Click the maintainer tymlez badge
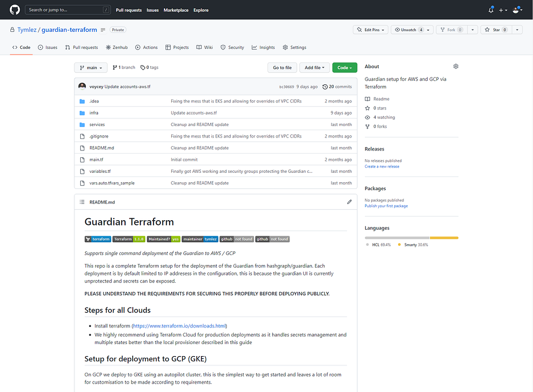Screen dimensions: 533x392 tap(200, 239)
